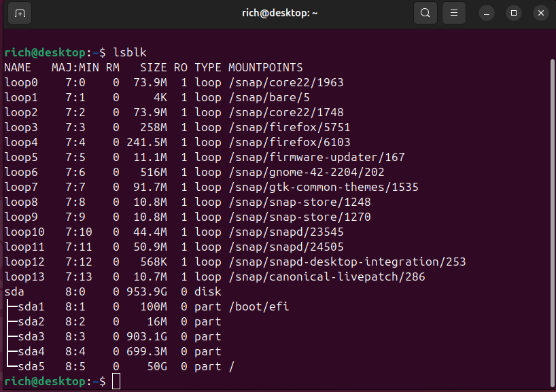The height and width of the screenshot is (392, 556).
Task: Click the sda disk entry
Action: (13, 291)
